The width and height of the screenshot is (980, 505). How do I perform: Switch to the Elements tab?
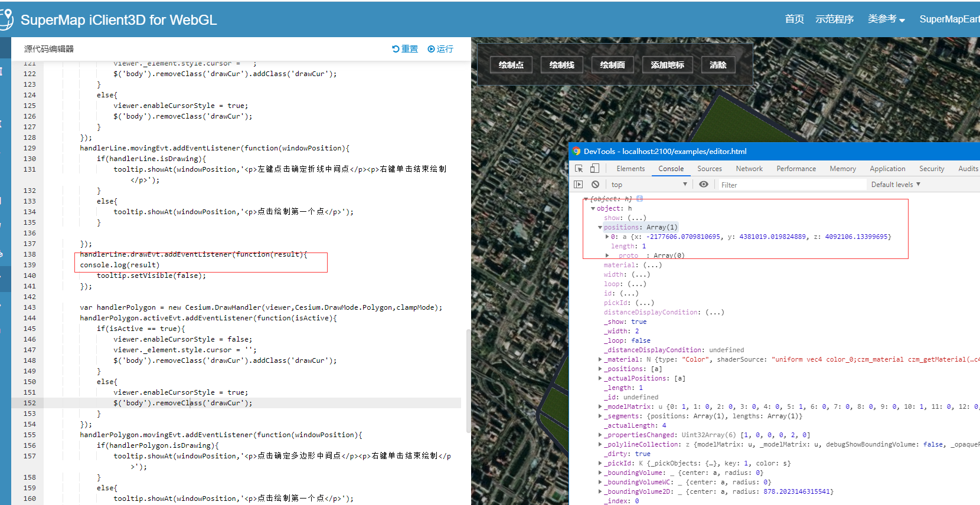click(631, 169)
